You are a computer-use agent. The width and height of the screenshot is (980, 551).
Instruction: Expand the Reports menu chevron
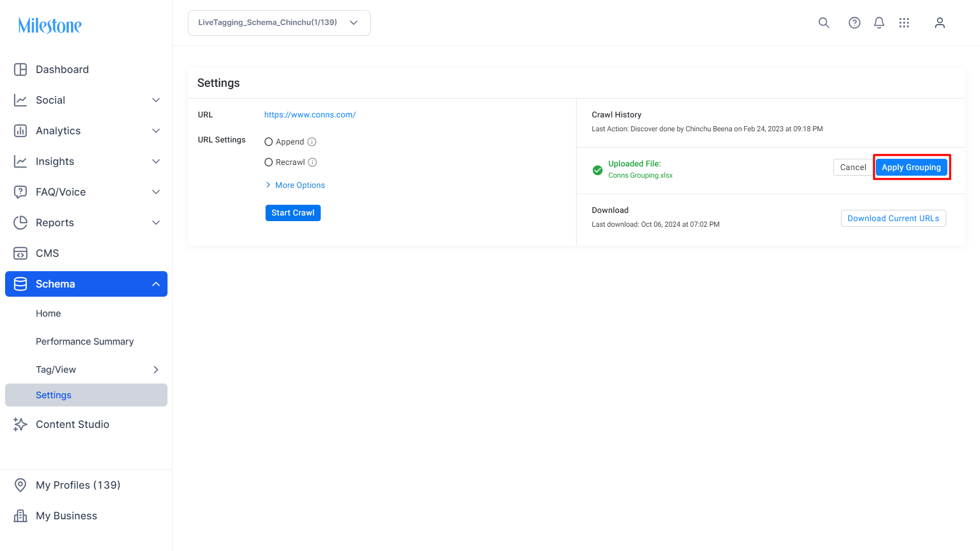156,223
